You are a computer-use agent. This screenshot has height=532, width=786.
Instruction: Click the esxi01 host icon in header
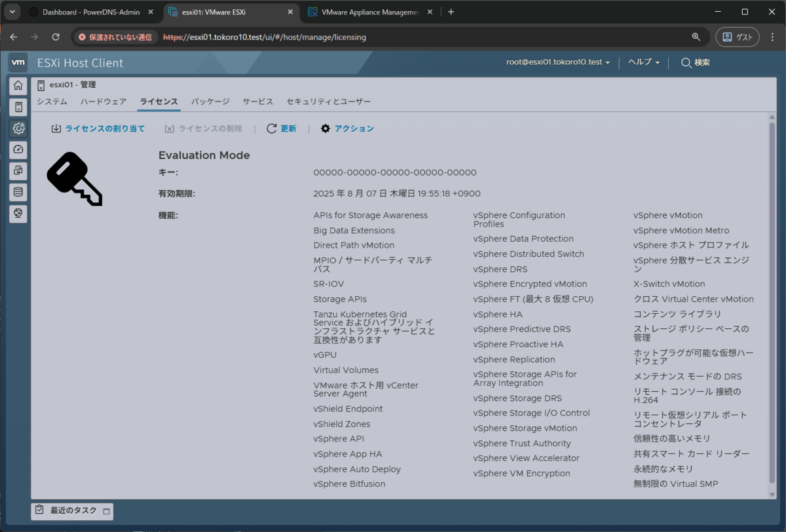tap(41, 85)
